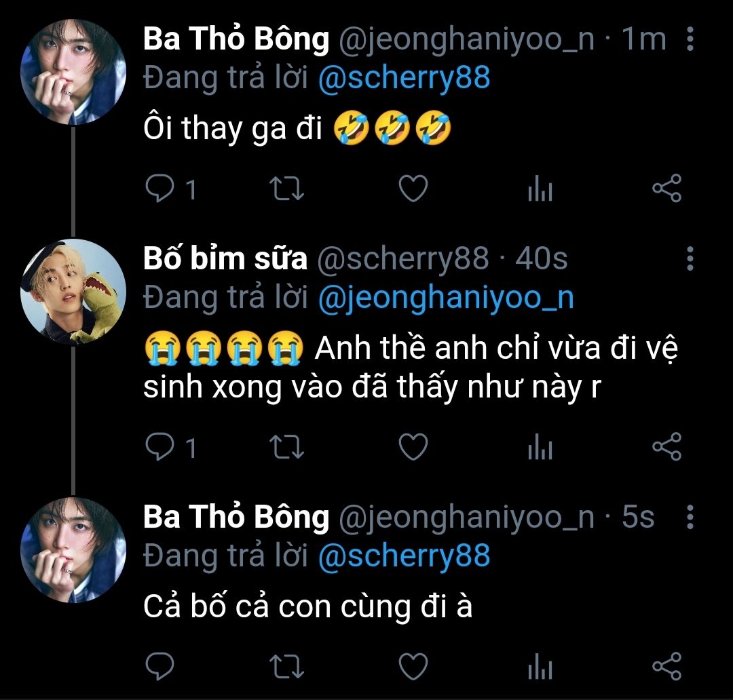
Task: Open more options on Bố bỉm sữa tweet
Action: pyautogui.click(x=690, y=258)
